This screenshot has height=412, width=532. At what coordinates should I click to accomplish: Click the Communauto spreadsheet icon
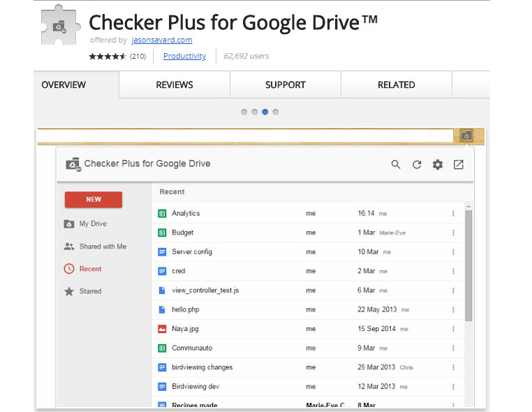(x=162, y=348)
